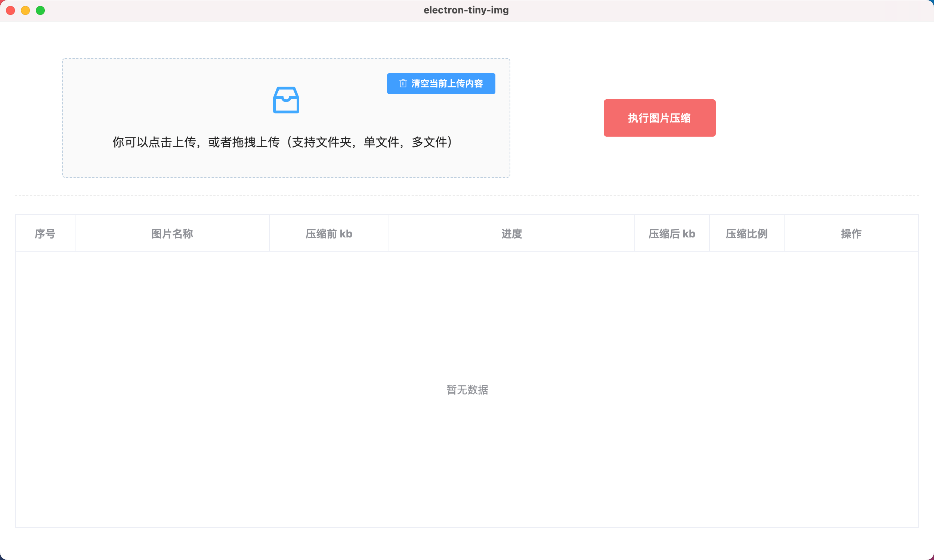This screenshot has height=560, width=934.
Task: Close the window with red button
Action: pos(10,10)
